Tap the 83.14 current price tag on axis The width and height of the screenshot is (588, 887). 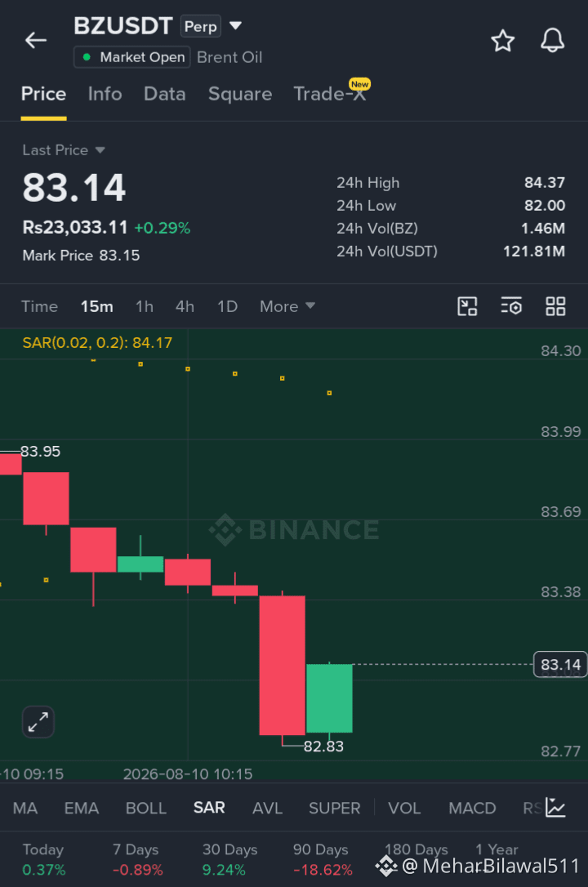click(560, 664)
